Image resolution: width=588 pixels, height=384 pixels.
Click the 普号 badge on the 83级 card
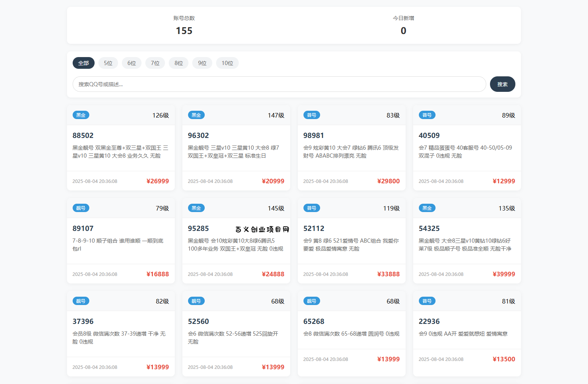click(x=312, y=115)
